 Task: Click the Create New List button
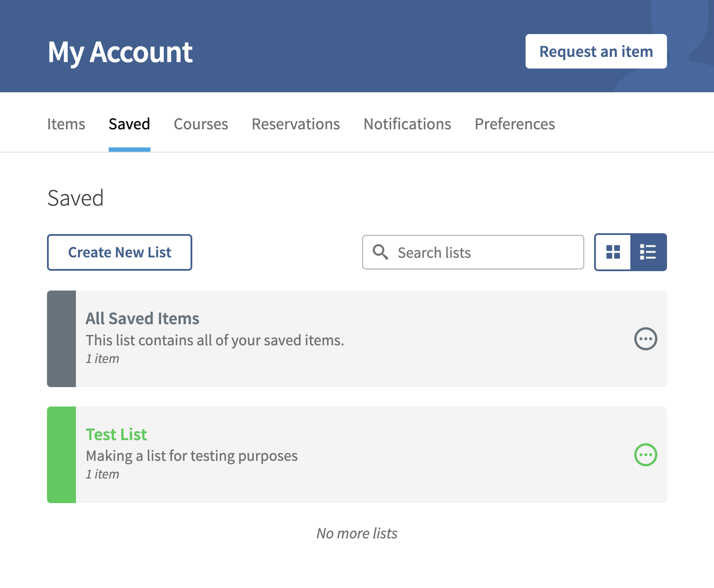point(119,252)
